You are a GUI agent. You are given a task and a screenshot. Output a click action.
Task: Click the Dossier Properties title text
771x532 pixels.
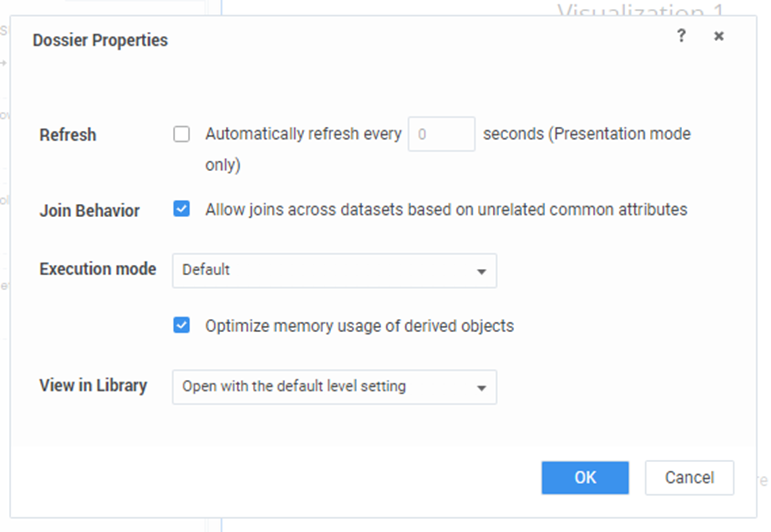click(100, 41)
